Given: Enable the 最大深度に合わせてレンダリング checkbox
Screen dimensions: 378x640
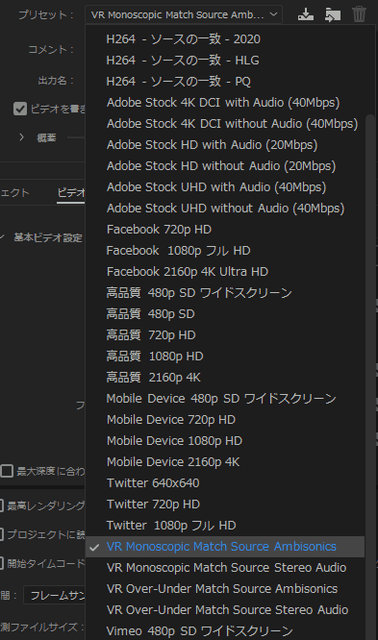Looking at the screenshot, I should tap(7, 471).
